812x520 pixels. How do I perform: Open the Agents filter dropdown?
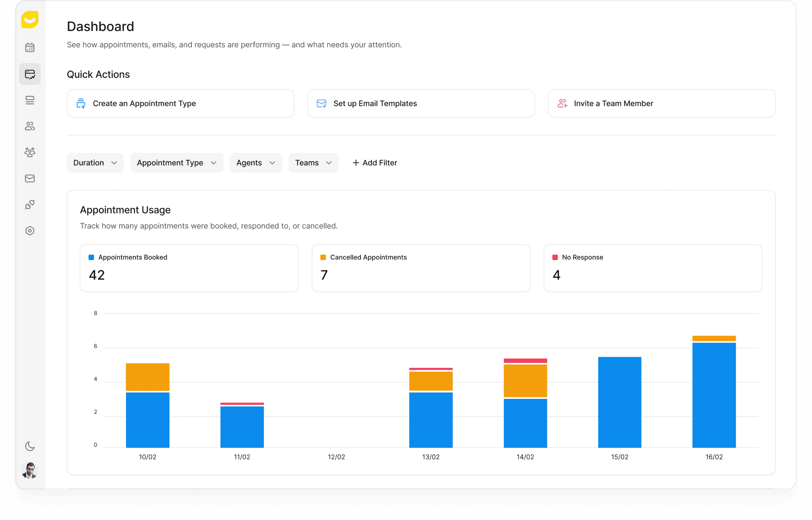255,163
